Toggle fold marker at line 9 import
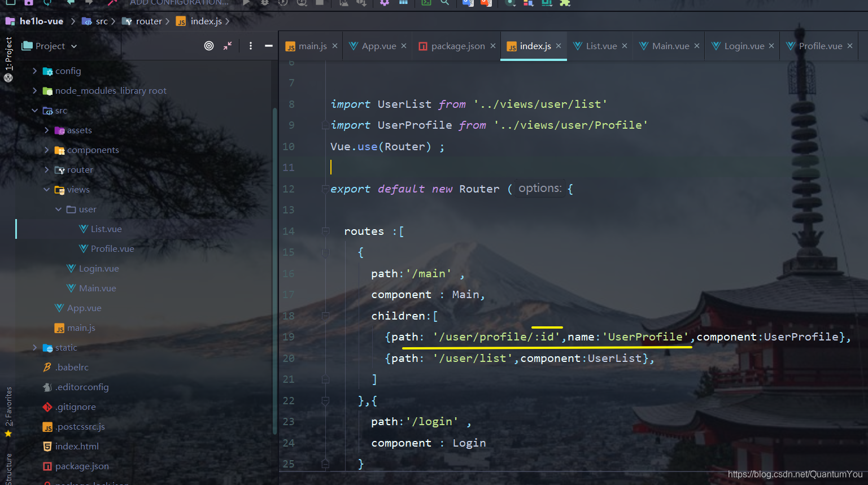 tap(325, 125)
